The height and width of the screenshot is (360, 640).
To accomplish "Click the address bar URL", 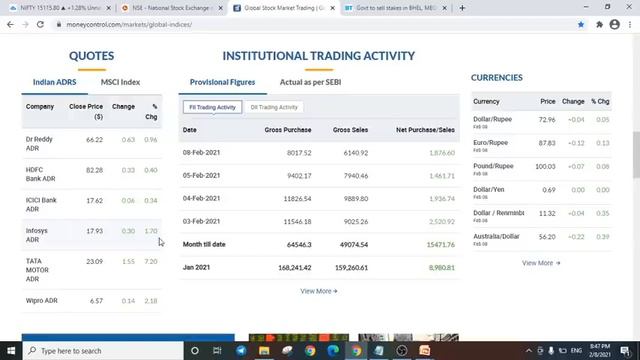I will coord(129,24).
